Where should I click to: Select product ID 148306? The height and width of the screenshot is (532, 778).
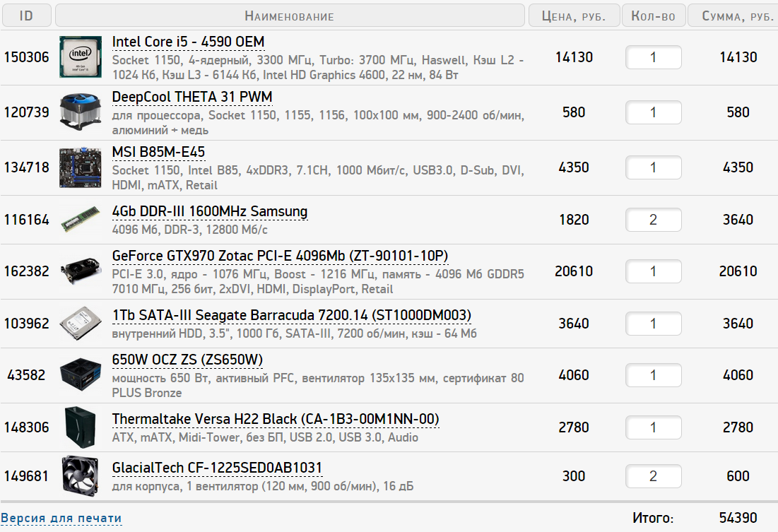coord(27,427)
